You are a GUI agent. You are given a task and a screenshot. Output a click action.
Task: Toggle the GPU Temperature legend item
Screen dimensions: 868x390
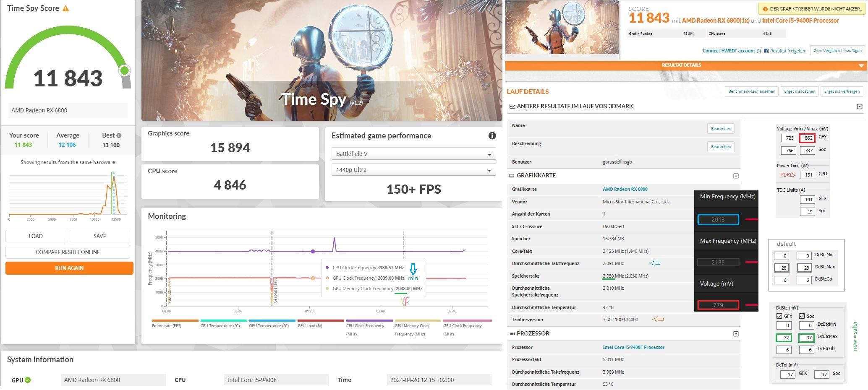(x=272, y=323)
